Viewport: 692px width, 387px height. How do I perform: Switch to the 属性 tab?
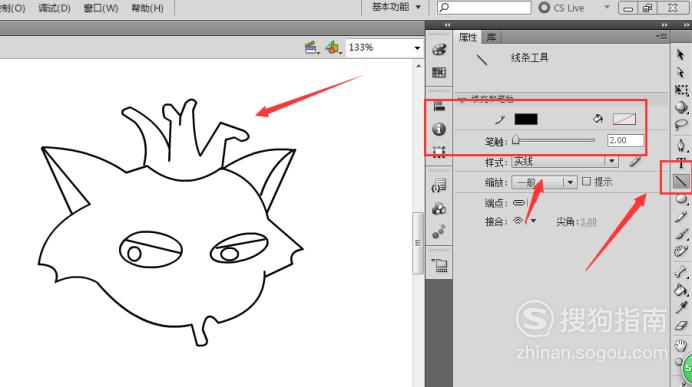[x=467, y=37]
